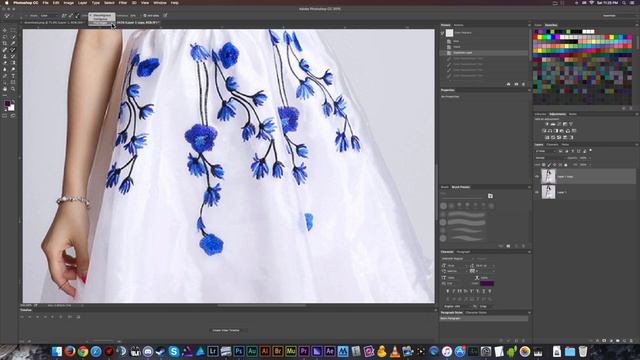Select the Rectangular Marquee tool
Viewport: 640px width, 360px height.
13,30
